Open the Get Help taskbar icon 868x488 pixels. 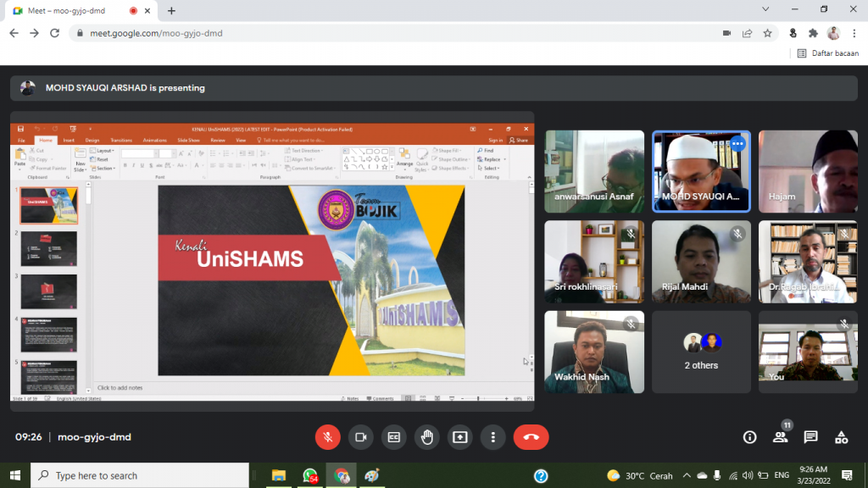click(x=541, y=476)
